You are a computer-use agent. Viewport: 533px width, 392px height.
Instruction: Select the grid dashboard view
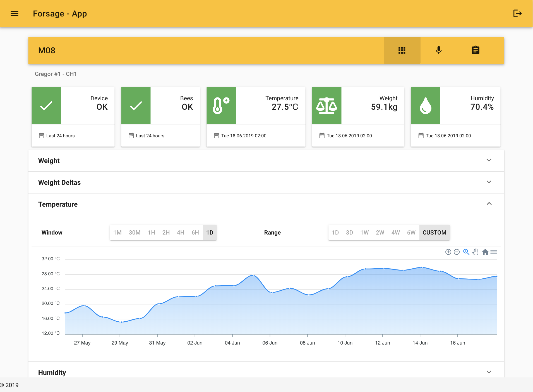402,50
